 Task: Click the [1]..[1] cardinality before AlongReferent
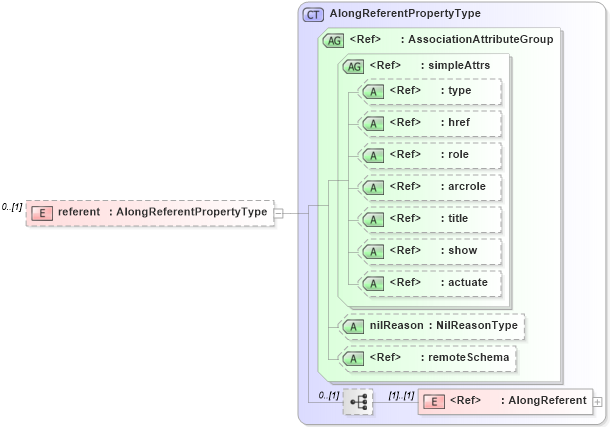point(401,396)
